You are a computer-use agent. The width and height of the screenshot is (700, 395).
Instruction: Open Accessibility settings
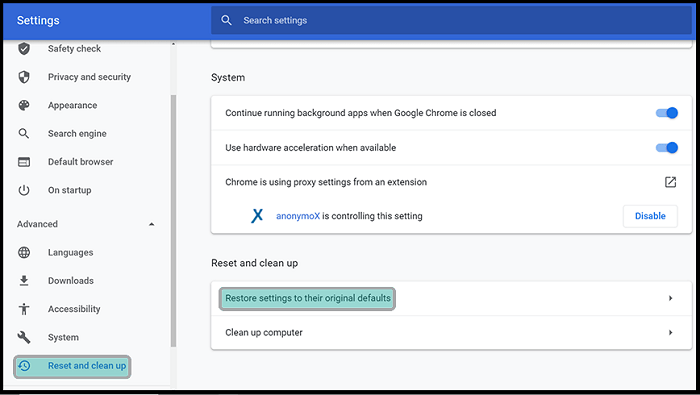coord(74,309)
